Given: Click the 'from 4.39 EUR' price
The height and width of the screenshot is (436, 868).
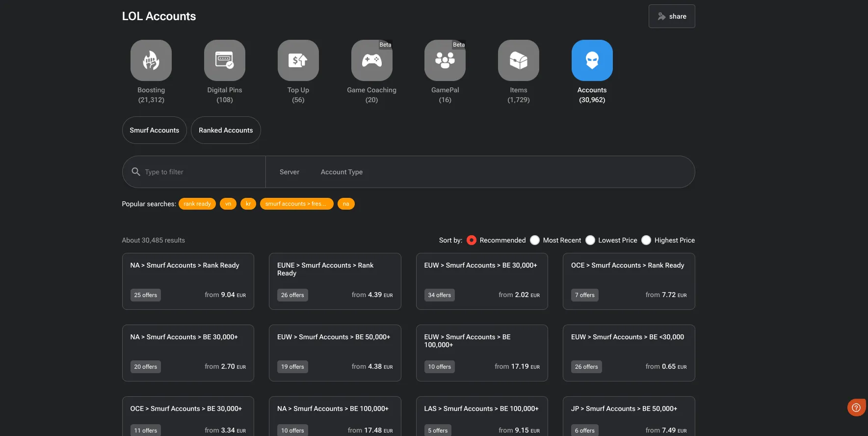Looking at the screenshot, I should click(372, 295).
